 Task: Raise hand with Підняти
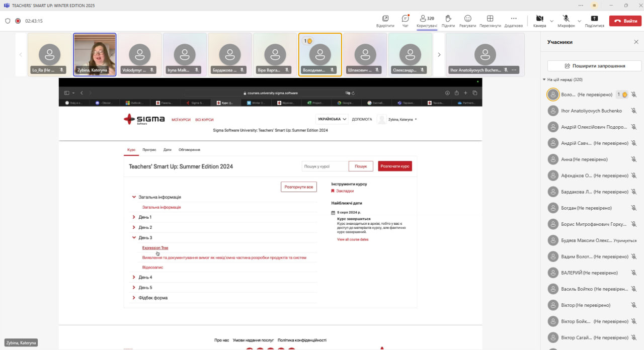(448, 21)
